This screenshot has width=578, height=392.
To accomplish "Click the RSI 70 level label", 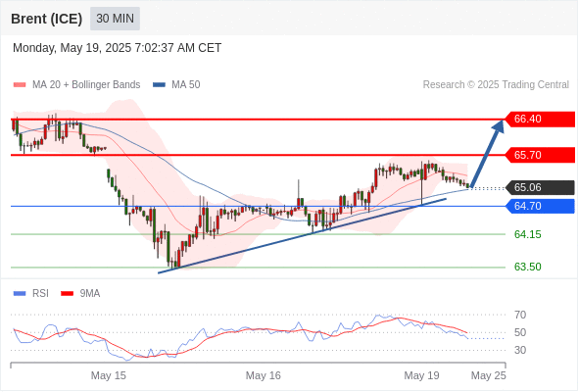I will click(x=520, y=315).
